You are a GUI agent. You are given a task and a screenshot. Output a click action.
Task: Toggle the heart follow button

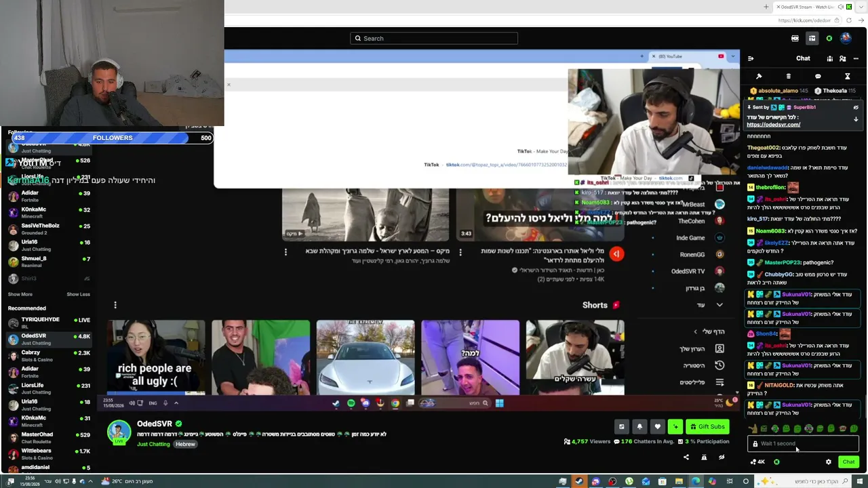657,426
